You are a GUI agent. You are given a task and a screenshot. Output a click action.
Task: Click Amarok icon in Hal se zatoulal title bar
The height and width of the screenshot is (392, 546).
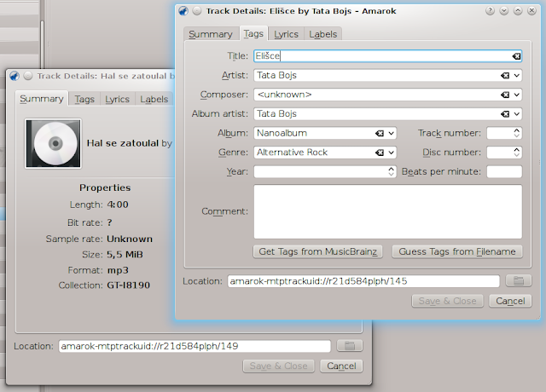(x=15, y=76)
